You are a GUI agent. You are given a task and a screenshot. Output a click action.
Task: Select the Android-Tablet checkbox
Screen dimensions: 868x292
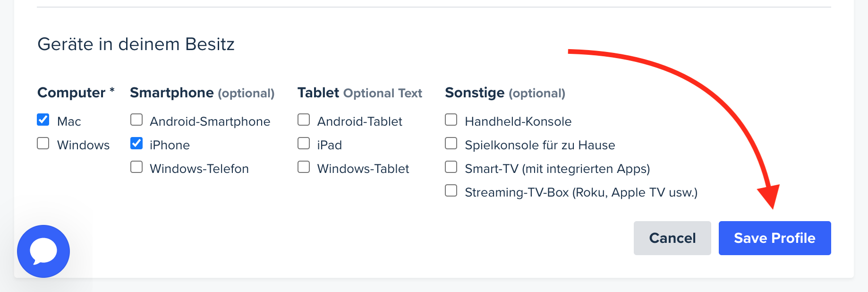304,120
